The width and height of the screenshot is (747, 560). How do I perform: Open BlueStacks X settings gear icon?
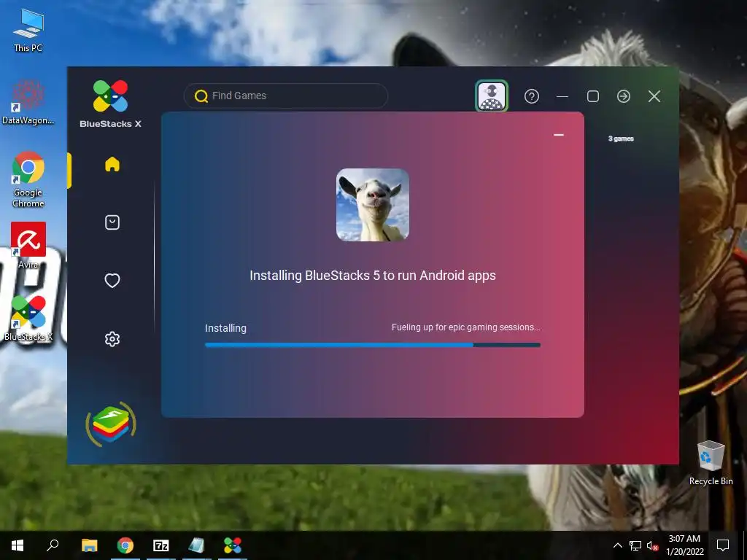(112, 339)
